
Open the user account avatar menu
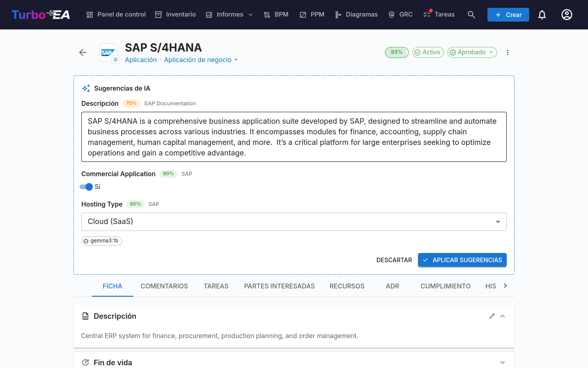coord(567,14)
